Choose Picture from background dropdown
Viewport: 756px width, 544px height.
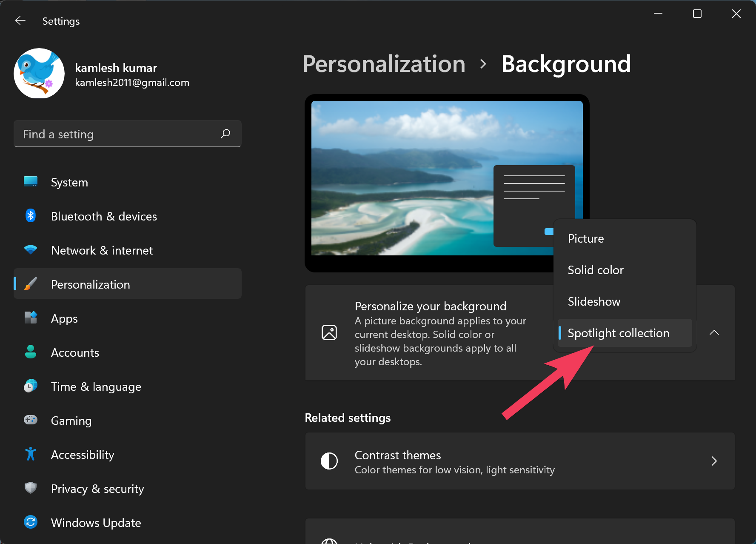[625, 238]
